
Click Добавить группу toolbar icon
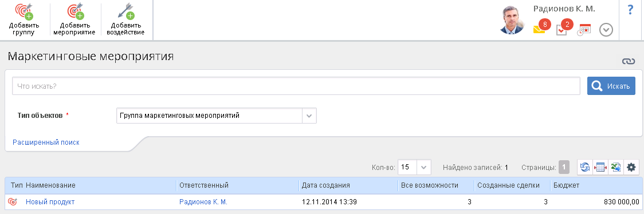tap(23, 11)
